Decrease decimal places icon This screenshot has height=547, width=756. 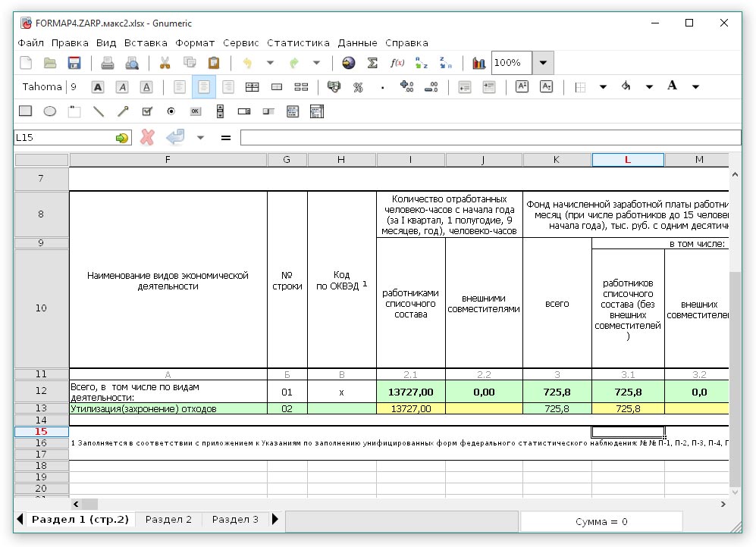[431, 87]
